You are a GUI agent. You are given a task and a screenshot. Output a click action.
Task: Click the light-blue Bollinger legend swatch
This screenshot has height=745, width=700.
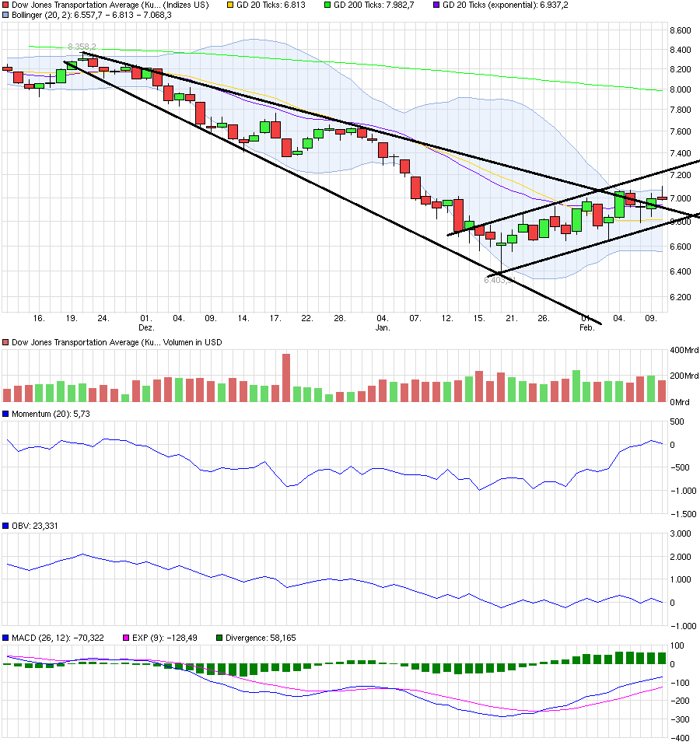coord(5,16)
